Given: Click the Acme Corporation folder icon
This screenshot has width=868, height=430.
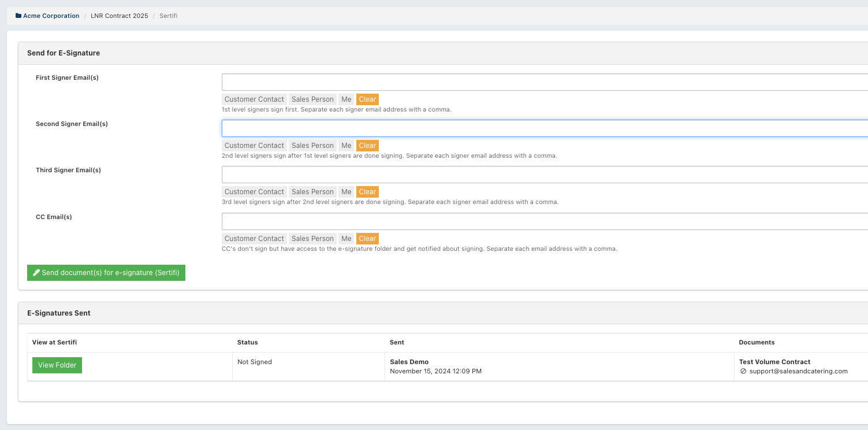Looking at the screenshot, I should click(x=18, y=16).
